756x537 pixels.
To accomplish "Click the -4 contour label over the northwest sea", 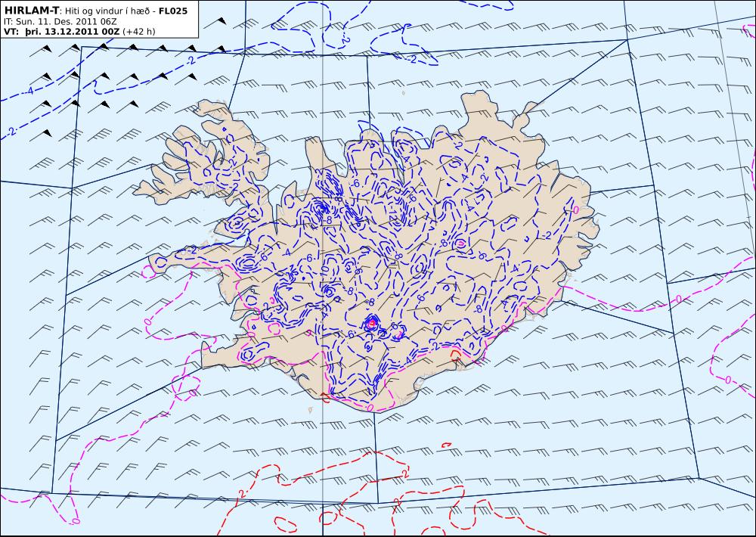I will [29, 90].
